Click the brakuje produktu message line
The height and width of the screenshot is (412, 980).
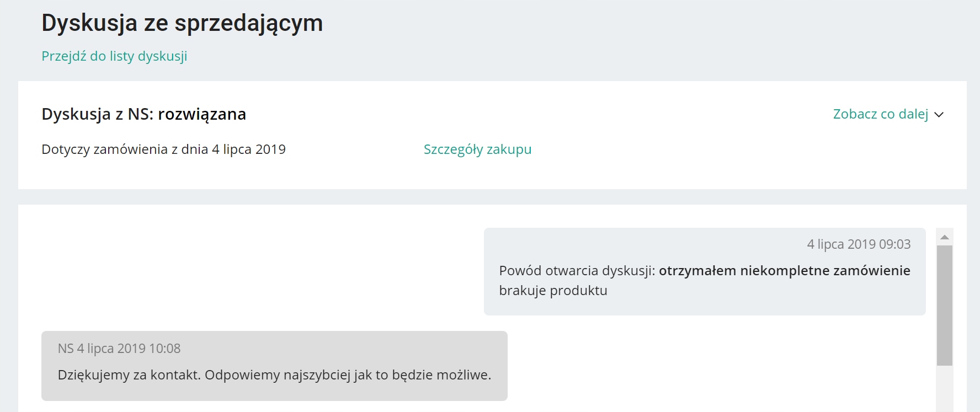553,291
